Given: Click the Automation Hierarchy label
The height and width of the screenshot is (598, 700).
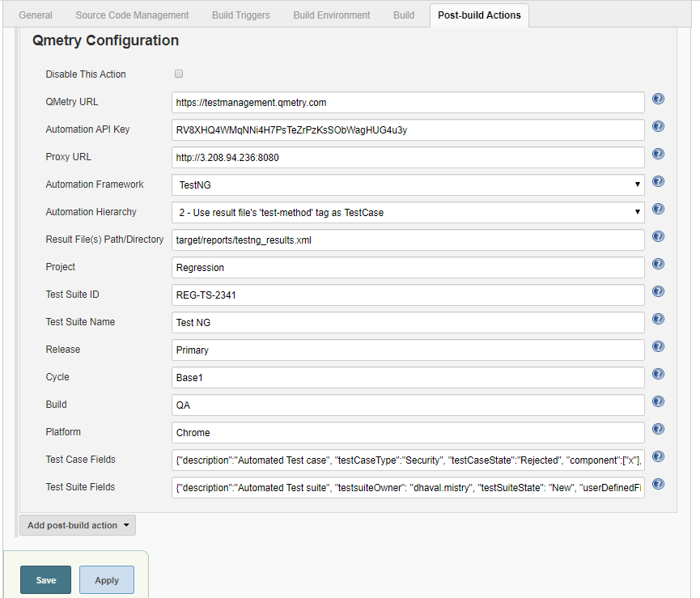Looking at the screenshot, I should 91,211.
